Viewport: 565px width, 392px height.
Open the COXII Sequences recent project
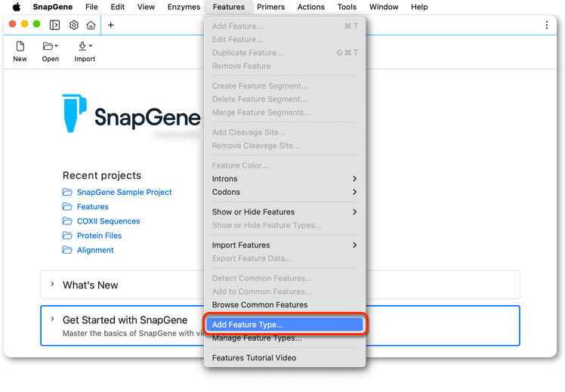109,221
